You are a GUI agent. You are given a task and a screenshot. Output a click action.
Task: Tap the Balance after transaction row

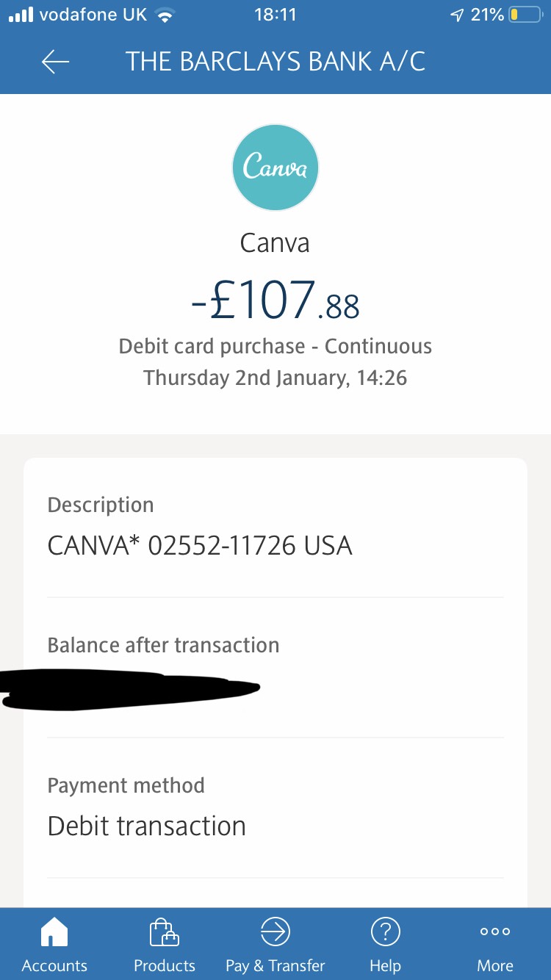[x=163, y=646]
